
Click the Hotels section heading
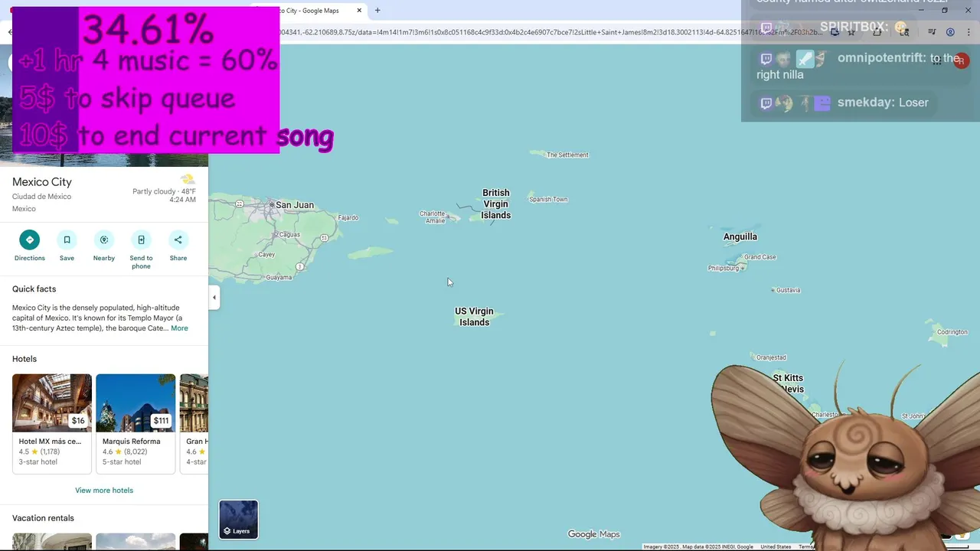pyautogui.click(x=24, y=359)
